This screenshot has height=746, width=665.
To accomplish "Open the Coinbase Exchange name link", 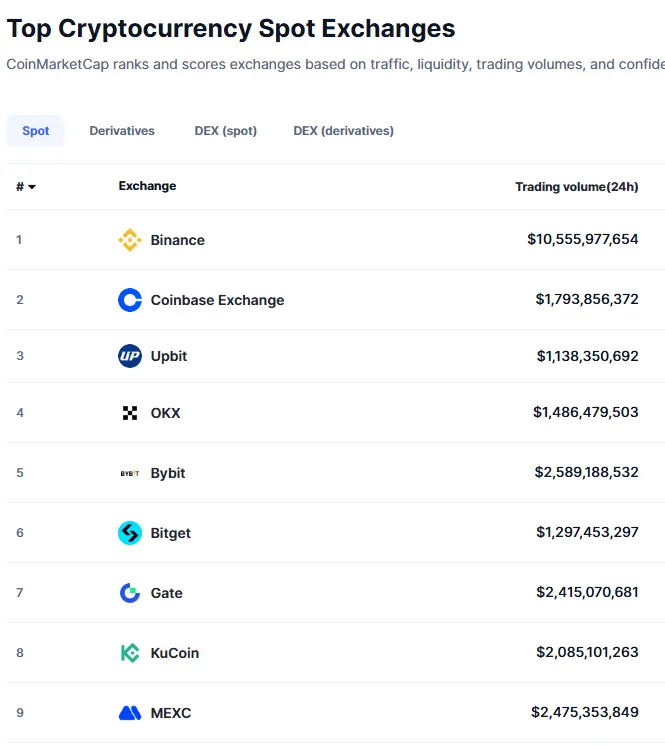I will click(x=217, y=300).
